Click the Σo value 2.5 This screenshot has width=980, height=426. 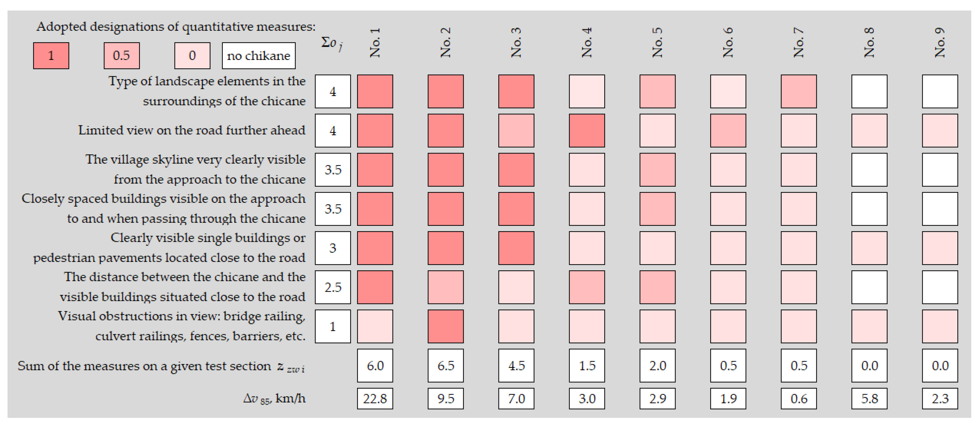coord(333,287)
